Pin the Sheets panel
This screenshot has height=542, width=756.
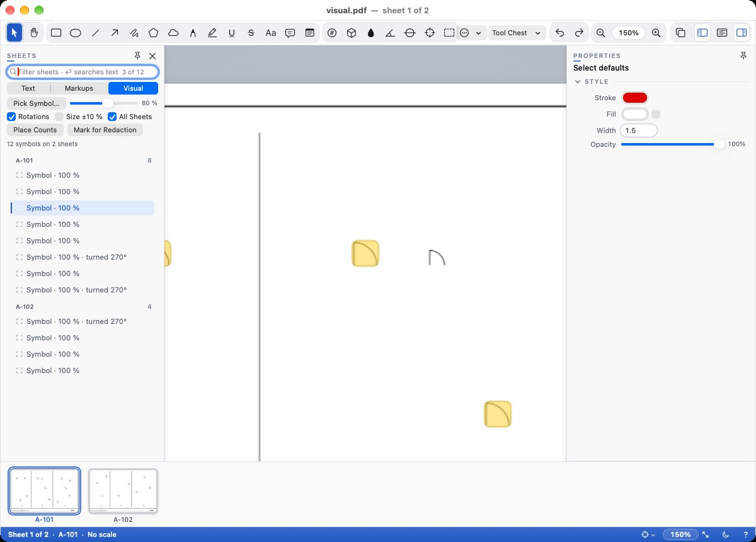coord(138,55)
